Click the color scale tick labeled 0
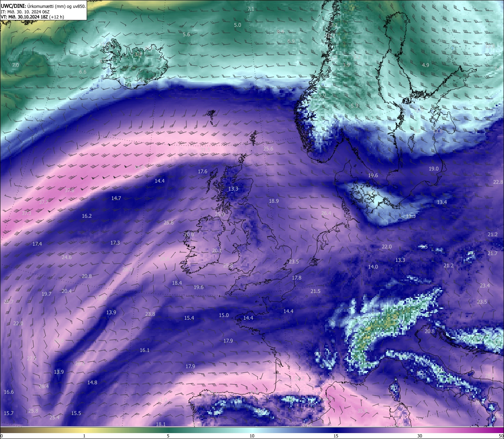The height and width of the screenshot is (439, 504). 2,436
